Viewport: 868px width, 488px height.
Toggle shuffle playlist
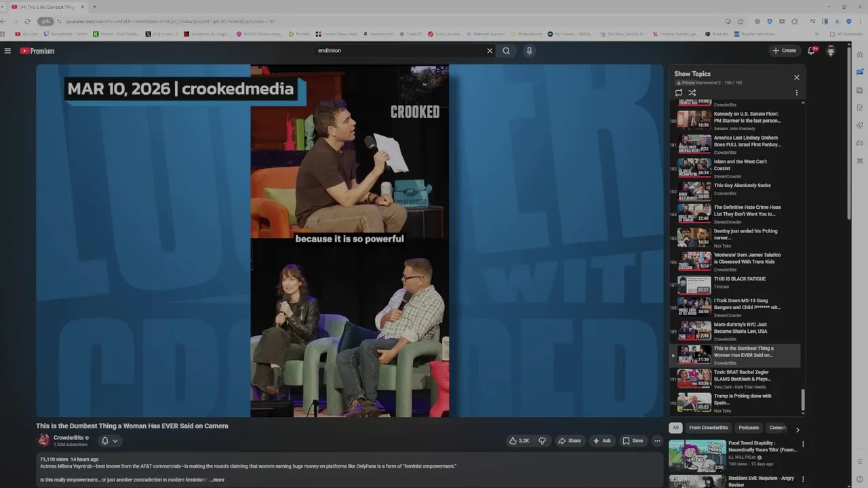pyautogui.click(x=692, y=93)
